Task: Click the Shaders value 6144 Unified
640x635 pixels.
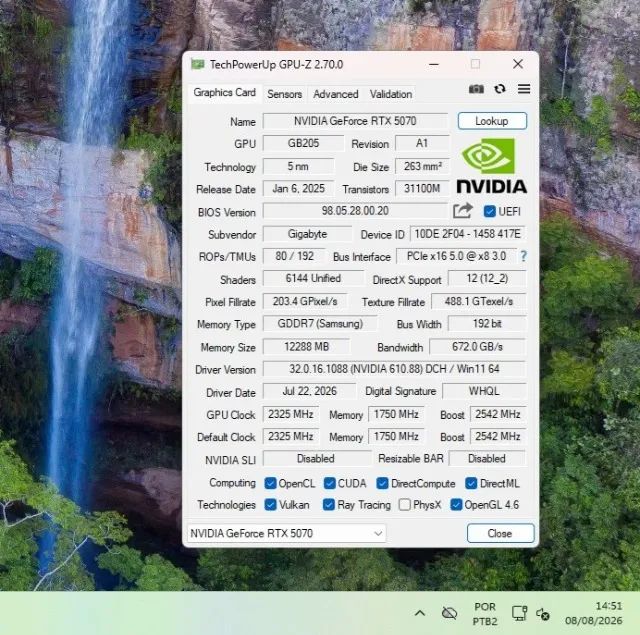Action: point(313,278)
